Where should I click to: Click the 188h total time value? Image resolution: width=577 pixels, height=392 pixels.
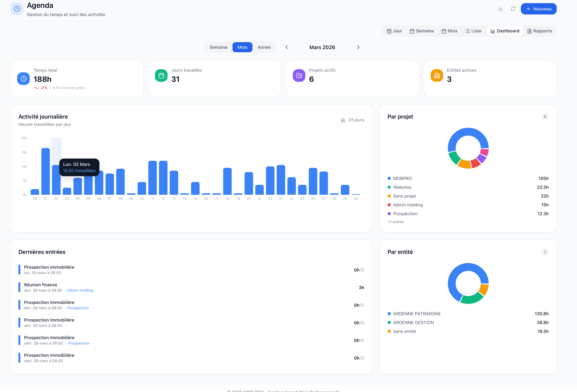click(42, 79)
